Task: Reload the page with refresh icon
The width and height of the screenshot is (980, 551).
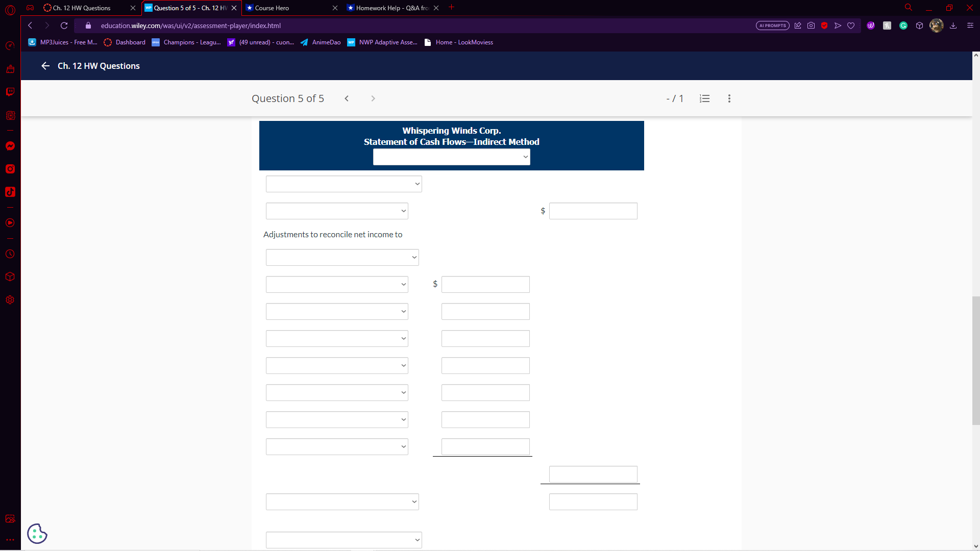Action: pyautogui.click(x=64, y=26)
